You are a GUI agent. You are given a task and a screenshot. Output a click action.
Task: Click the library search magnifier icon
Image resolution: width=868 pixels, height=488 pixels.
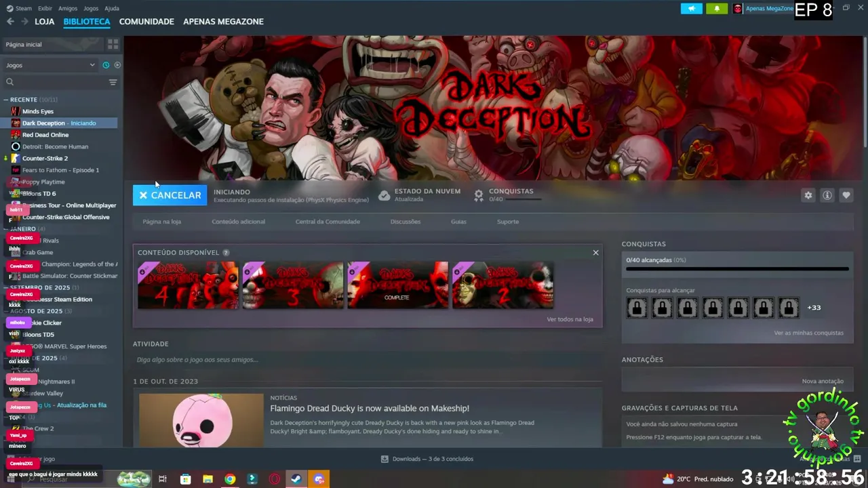[x=9, y=82]
